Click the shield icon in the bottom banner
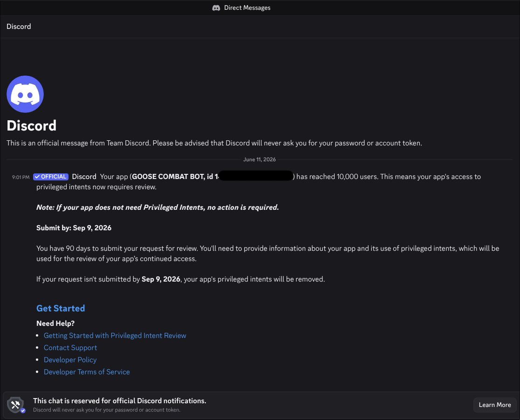This screenshot has height=420, width=520. (16, 405)
